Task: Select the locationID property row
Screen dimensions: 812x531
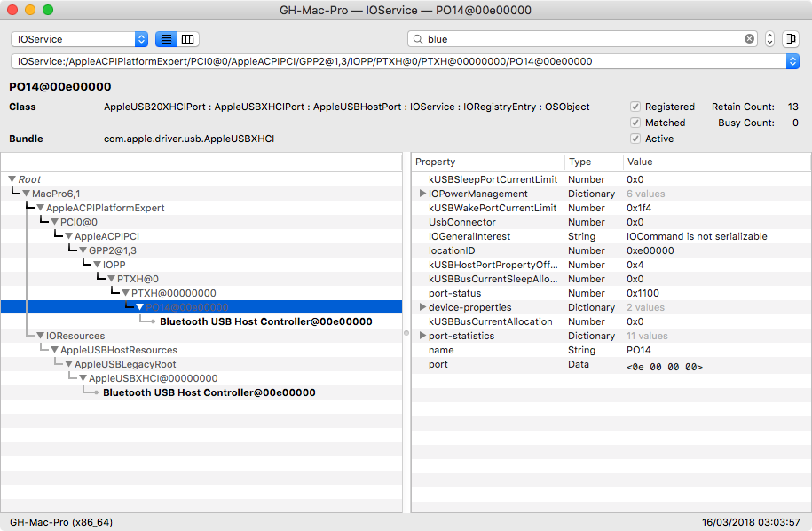Action: 611,250
